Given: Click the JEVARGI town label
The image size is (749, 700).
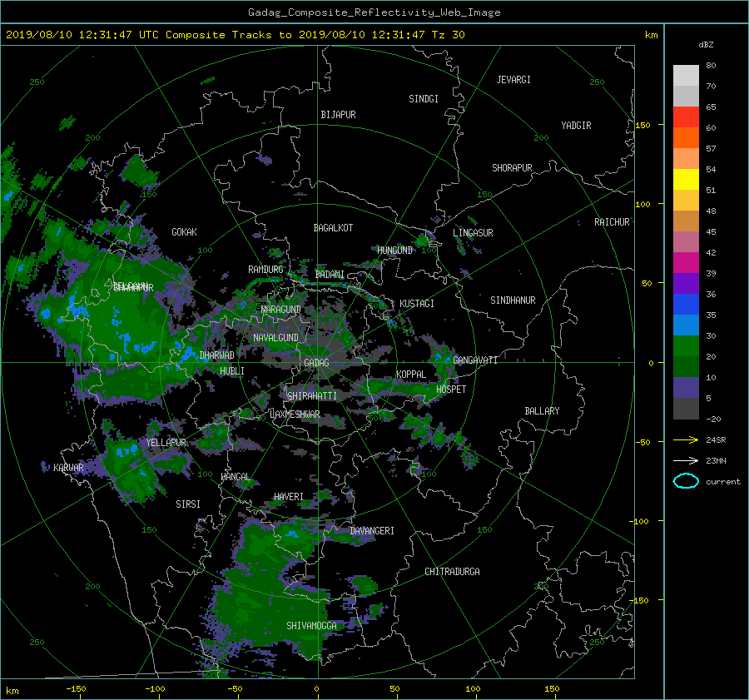Looking at the screenshot, I should pos(513,80).
